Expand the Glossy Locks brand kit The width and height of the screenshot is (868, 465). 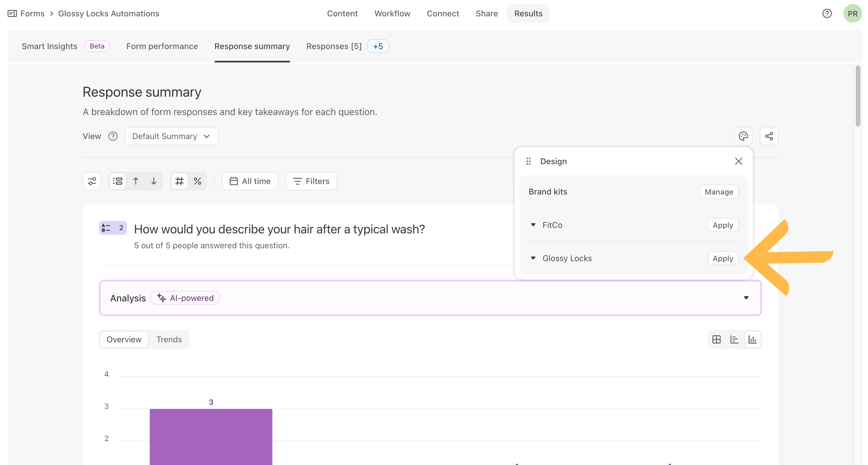(533, 258)
